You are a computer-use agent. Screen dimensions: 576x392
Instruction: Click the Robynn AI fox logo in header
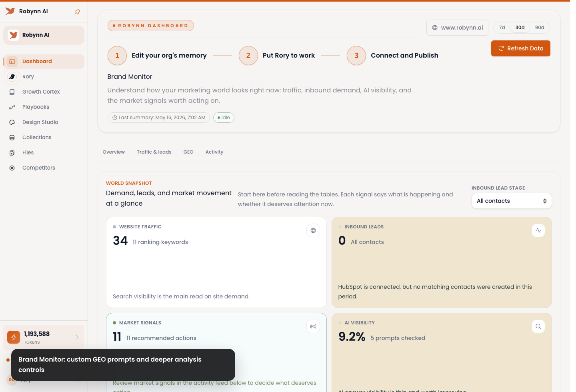[10, 11]
